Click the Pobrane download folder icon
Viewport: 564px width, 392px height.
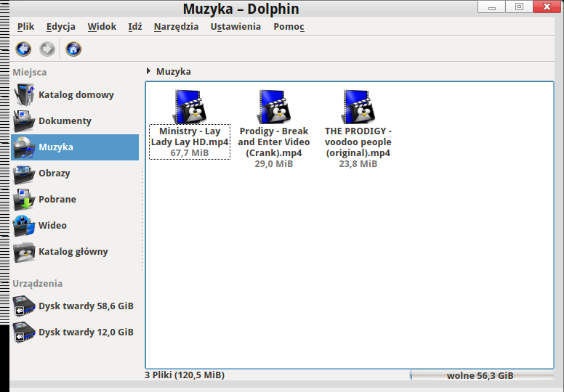point(24,200)
